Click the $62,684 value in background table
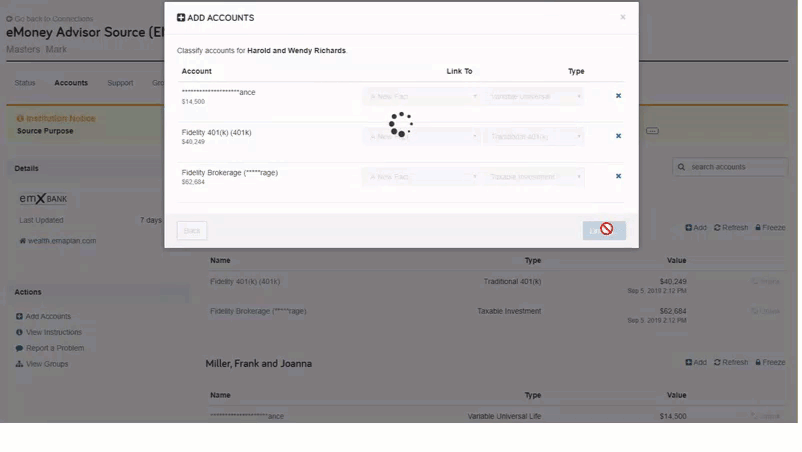This screenshot has height=452, width=802. point(673,311)
